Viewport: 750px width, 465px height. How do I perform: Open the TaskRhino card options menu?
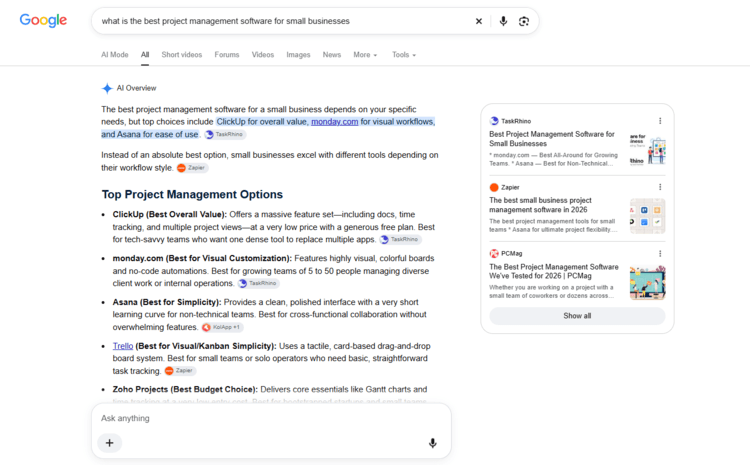coord(660,121)
